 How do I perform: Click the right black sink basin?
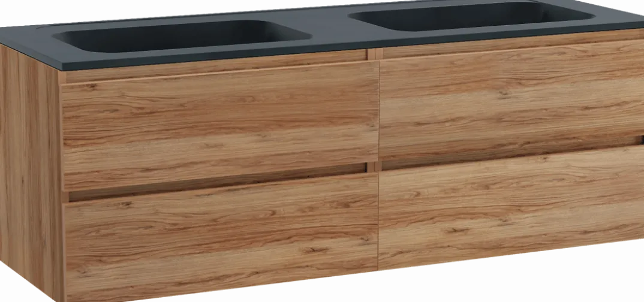[x=471, y=16]
